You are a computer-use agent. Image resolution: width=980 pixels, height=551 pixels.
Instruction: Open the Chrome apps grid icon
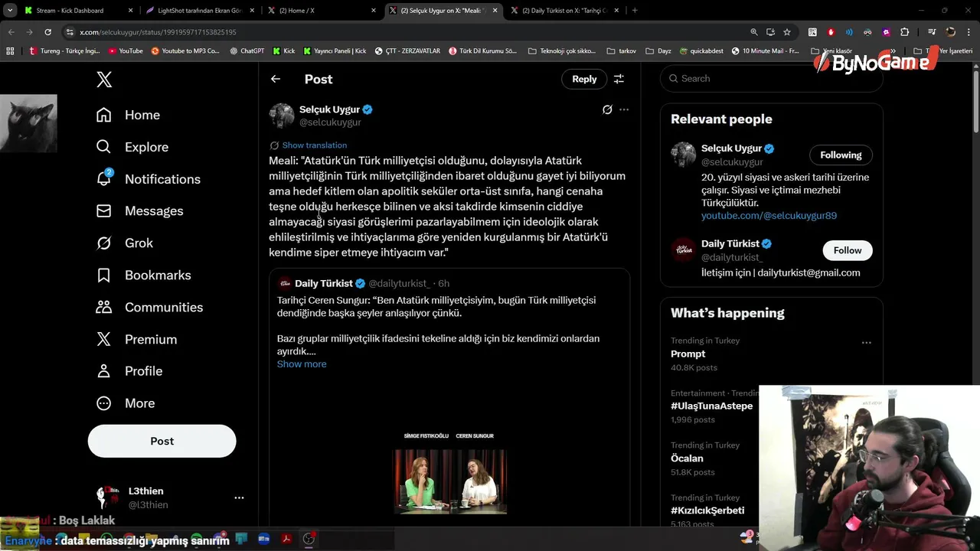(x=10, y=51)
